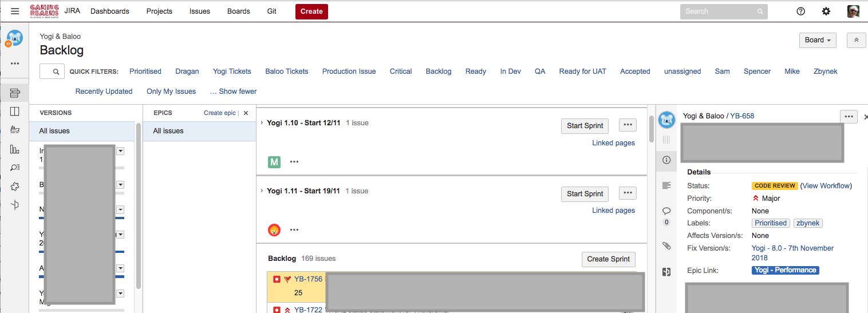Collapse the header with the double chevron button
The image size is (868, 313).
(856, 40)
